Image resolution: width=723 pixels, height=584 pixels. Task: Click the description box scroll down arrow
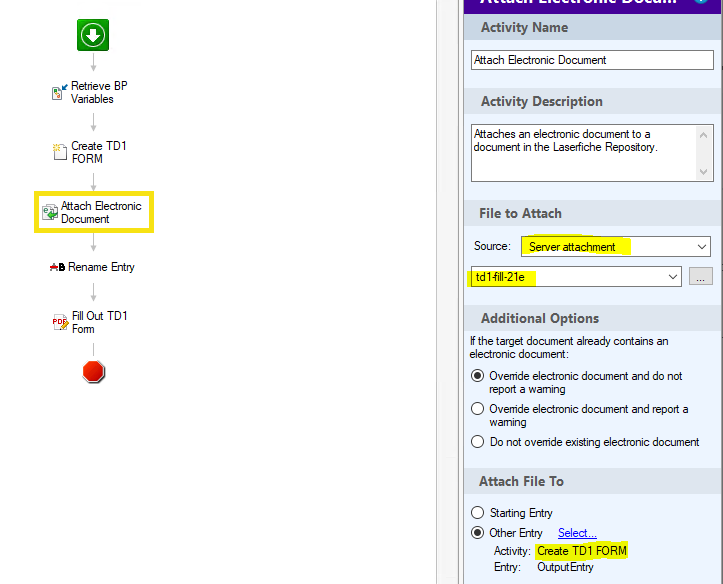coord(703,171)
